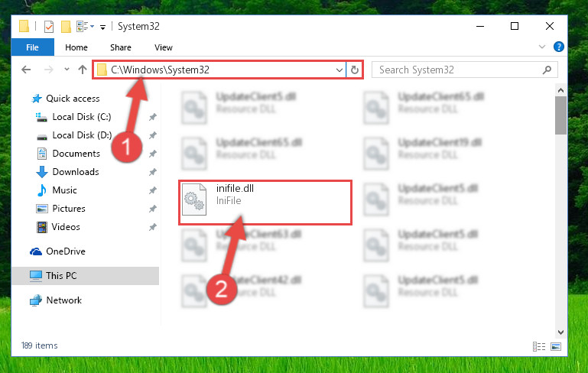Click the search magnifier icon

[547, 70]
